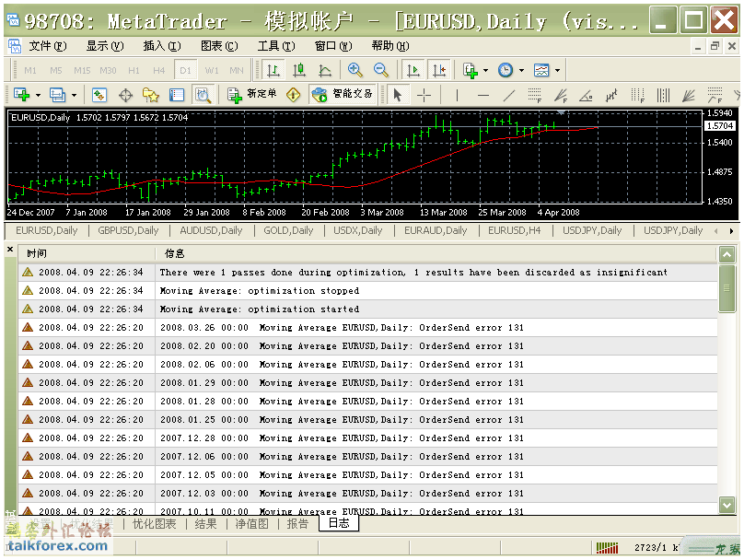
Task: Open MetaEditor yellow diamond icon
Action: (x=293, y=95)
